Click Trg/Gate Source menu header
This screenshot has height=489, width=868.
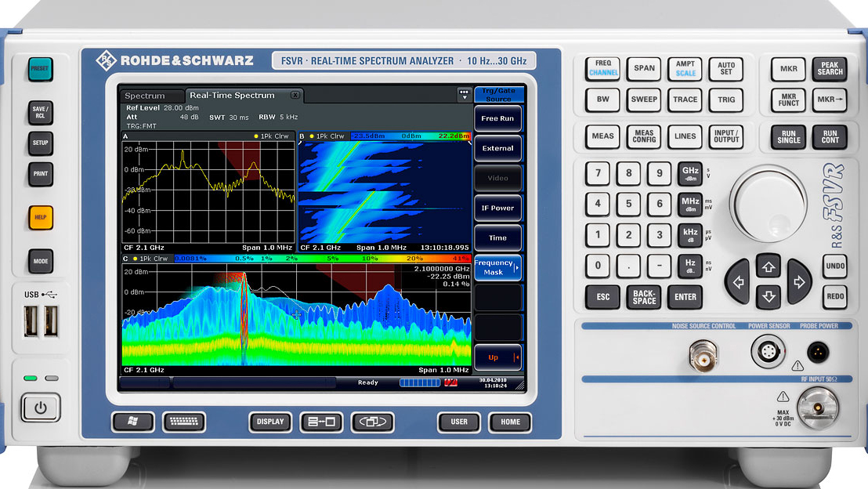499,95
